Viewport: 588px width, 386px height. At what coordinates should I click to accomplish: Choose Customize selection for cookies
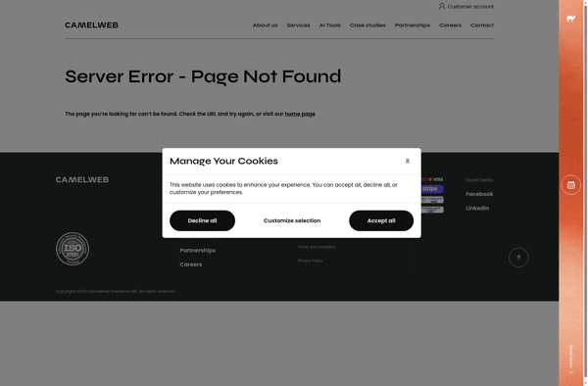coord(292,220)
